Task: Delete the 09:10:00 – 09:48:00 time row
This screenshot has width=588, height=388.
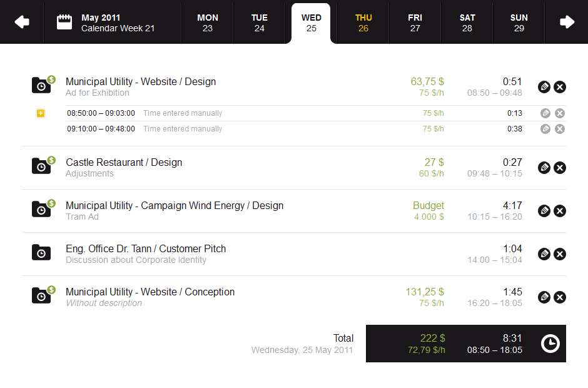Action: [x=560, y=129]
